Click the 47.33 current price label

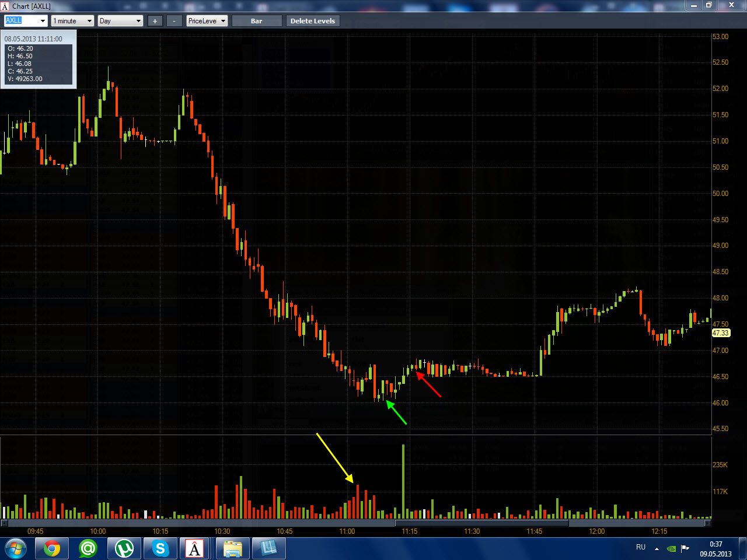click(x=721, y=333)
